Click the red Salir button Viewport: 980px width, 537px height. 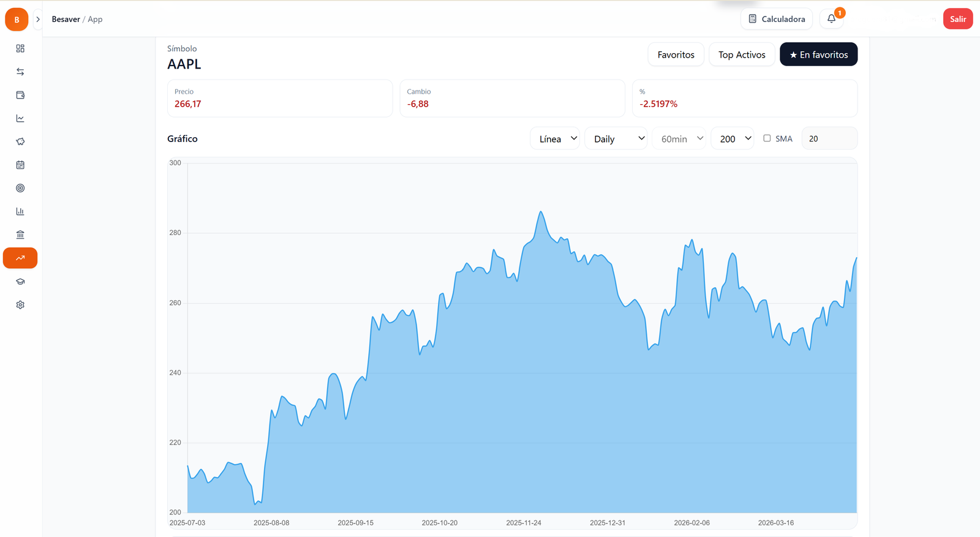point(958,19)
